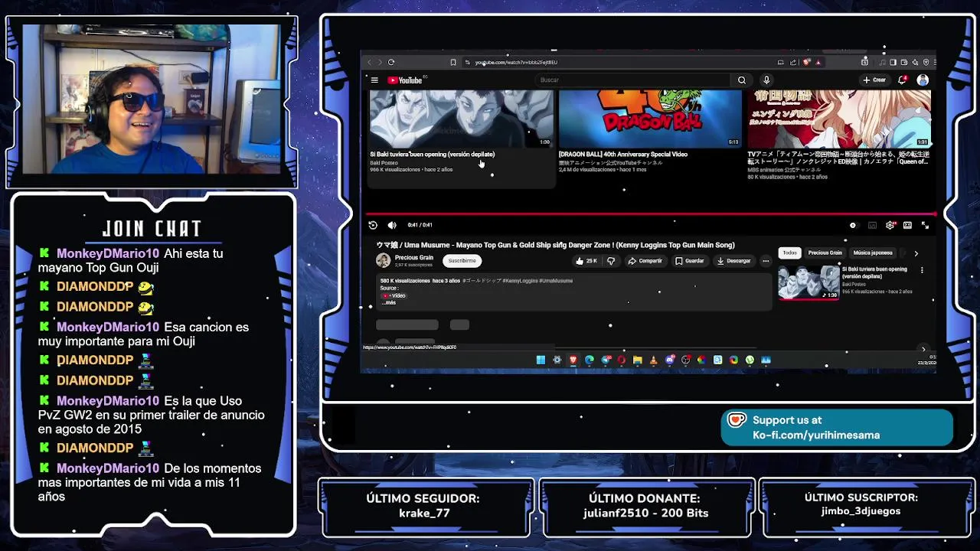980x551 pixels.
Task: Open endscreen Baki opening video thumbnail
Action: click(460, 119)
